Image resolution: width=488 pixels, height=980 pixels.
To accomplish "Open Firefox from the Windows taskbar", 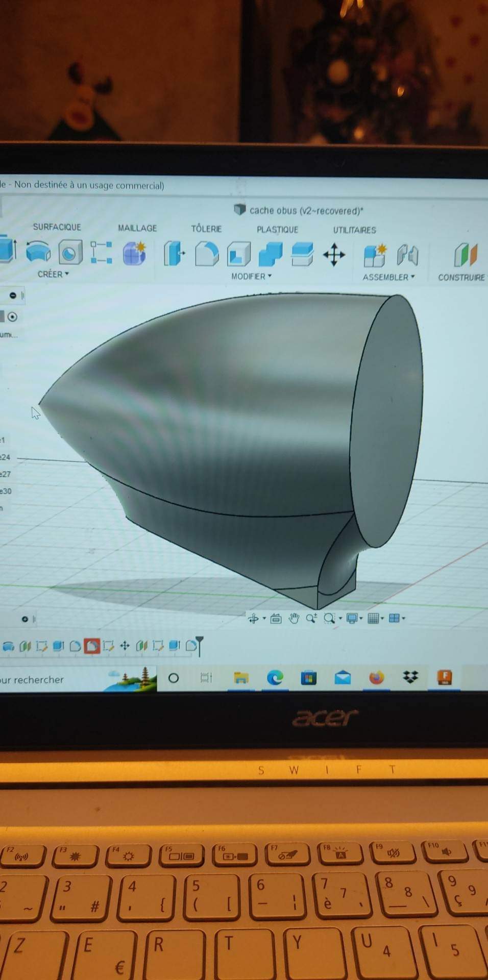I will (x=376, y=678).
